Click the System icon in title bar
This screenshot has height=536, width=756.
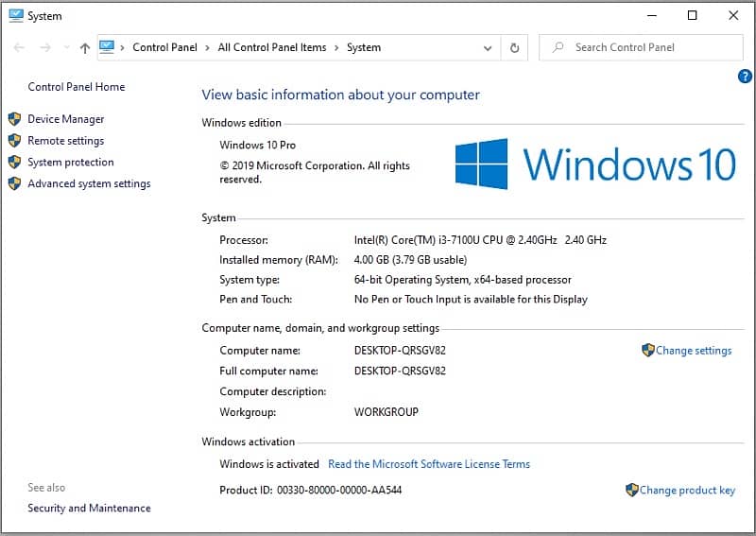[x=15, y=16]
